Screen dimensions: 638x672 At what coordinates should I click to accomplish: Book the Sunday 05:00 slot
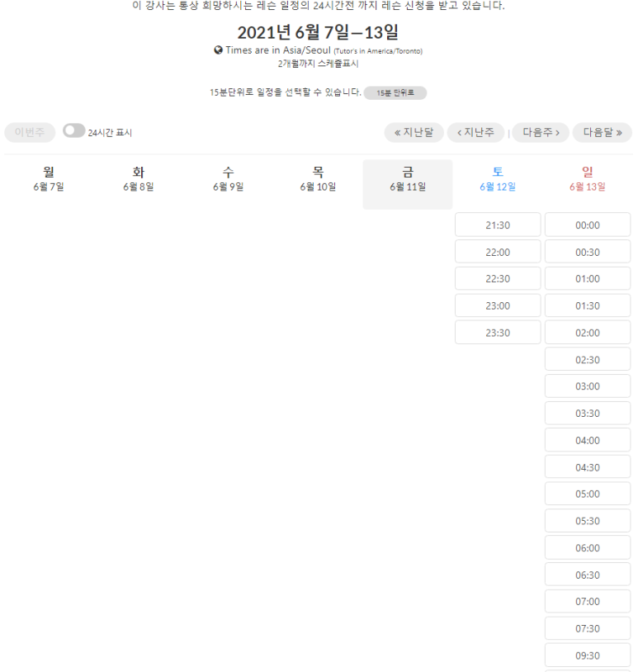588,494
